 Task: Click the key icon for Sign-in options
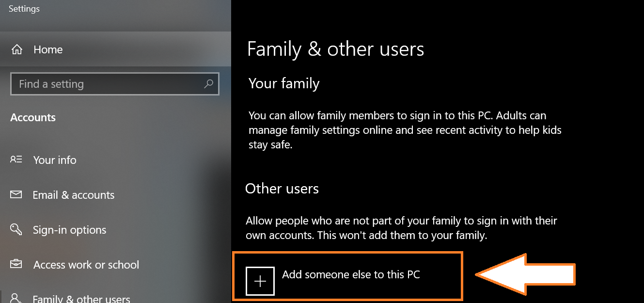pyautogui.click(x=16, y=229)
